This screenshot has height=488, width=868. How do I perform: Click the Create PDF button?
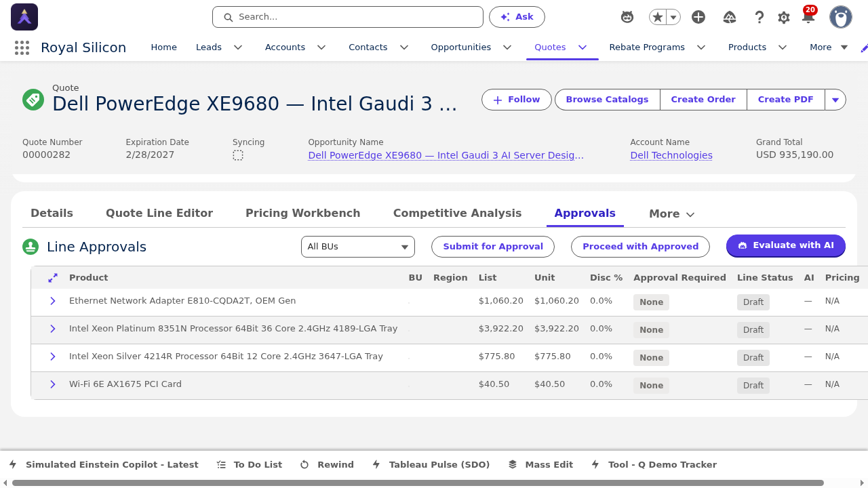785,100
